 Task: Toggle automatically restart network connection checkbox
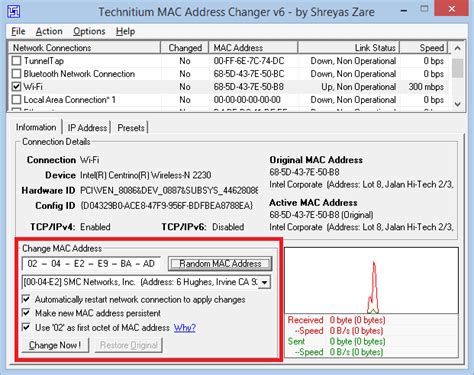click(x=26, y=299)
